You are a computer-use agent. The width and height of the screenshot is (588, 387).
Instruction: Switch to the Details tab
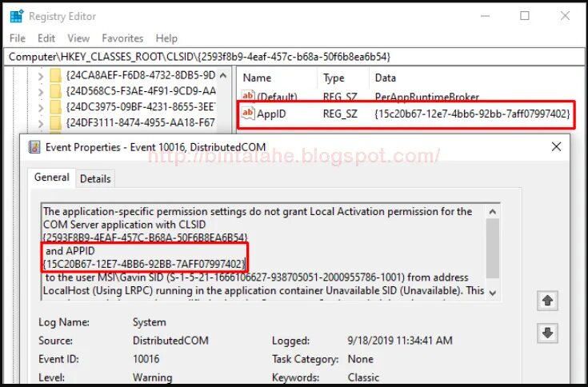click(x=95, y=179)
